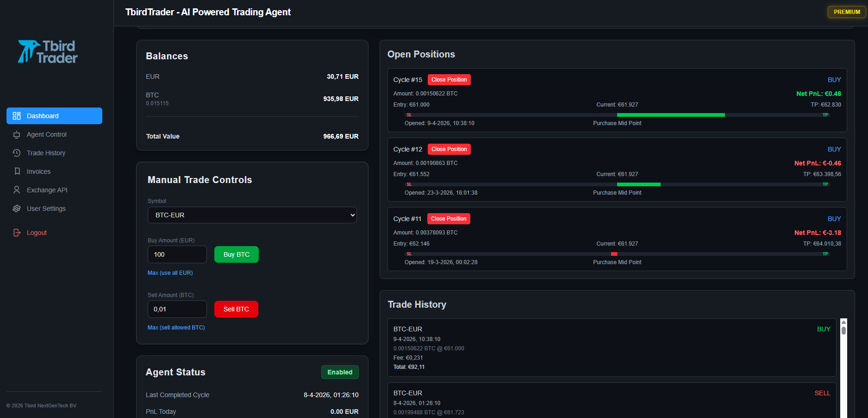Click the Exchange API person icon
868x418 pixels.
click(x=17, y=190)
